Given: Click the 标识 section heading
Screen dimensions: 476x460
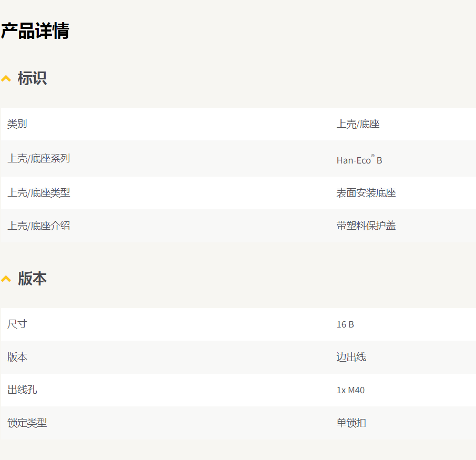Looking at the screenshot, I should [x=32, y=78].
